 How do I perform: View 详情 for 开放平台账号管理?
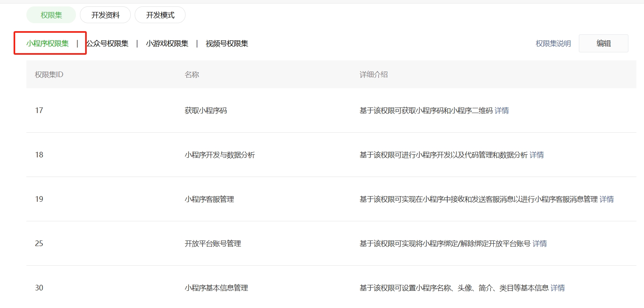[x=540, y=244]
